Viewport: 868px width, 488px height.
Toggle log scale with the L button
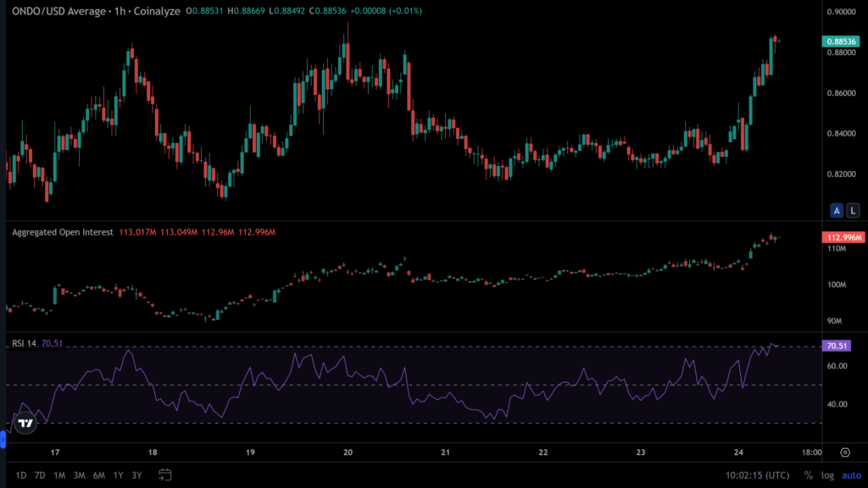tap(852, 210)
